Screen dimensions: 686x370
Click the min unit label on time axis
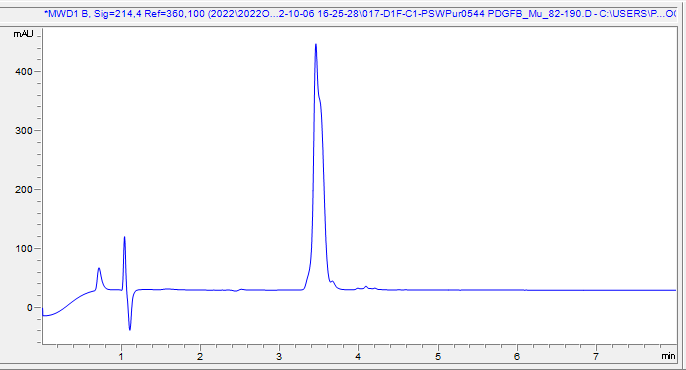[668, 356]
